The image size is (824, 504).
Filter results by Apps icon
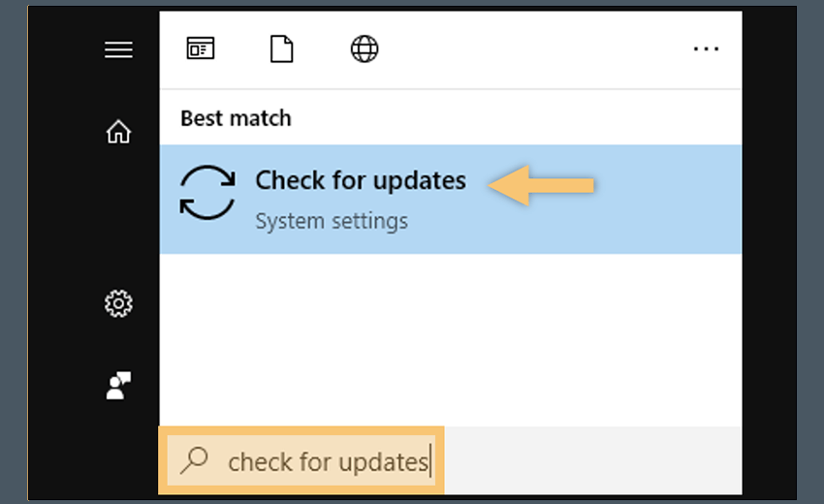click(x=201, y=48)
